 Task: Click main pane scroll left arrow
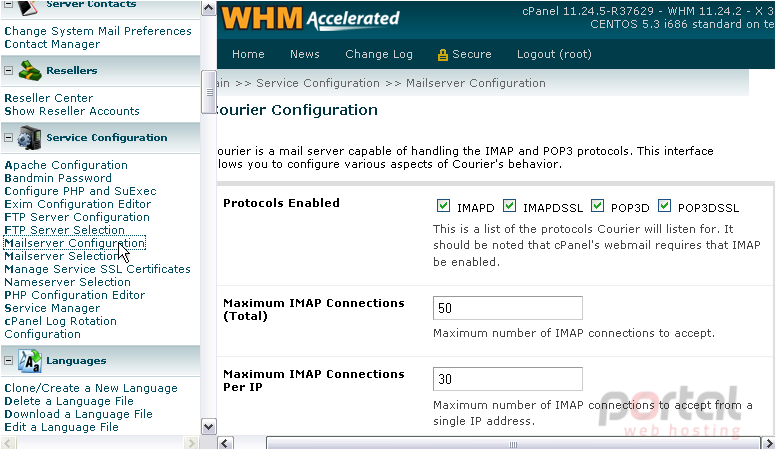[225, 443]
